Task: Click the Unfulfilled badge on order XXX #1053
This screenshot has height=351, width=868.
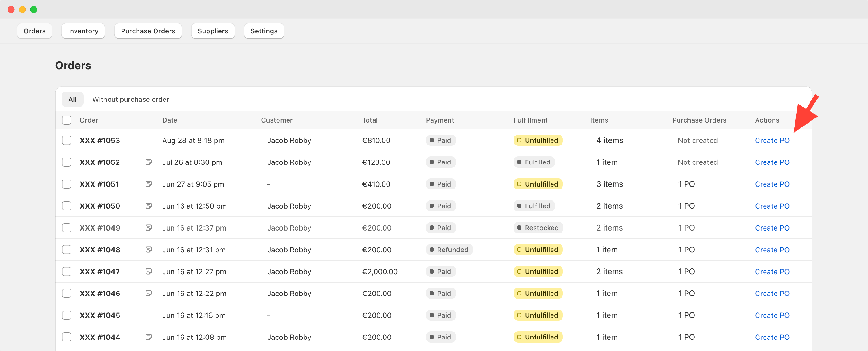Action: (x=538, y=140)
